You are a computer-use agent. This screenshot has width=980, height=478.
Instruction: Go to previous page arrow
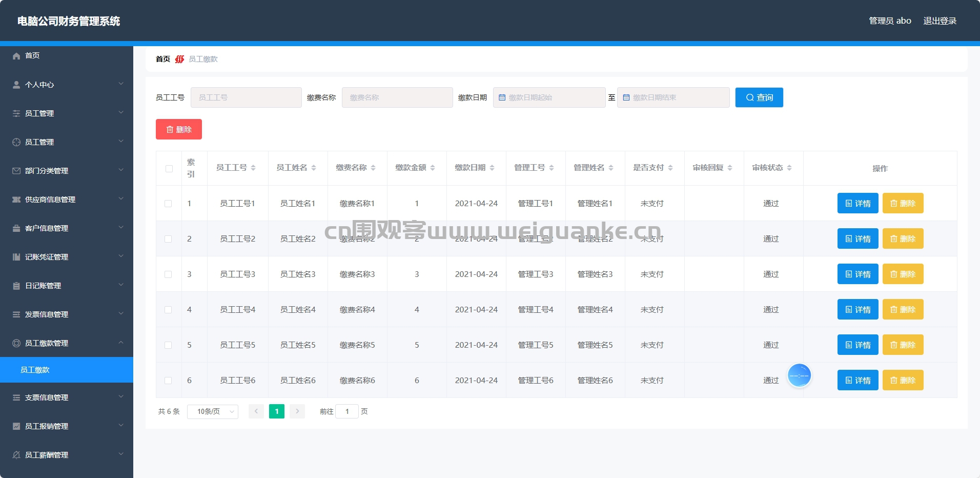click(x=256, y=411)
